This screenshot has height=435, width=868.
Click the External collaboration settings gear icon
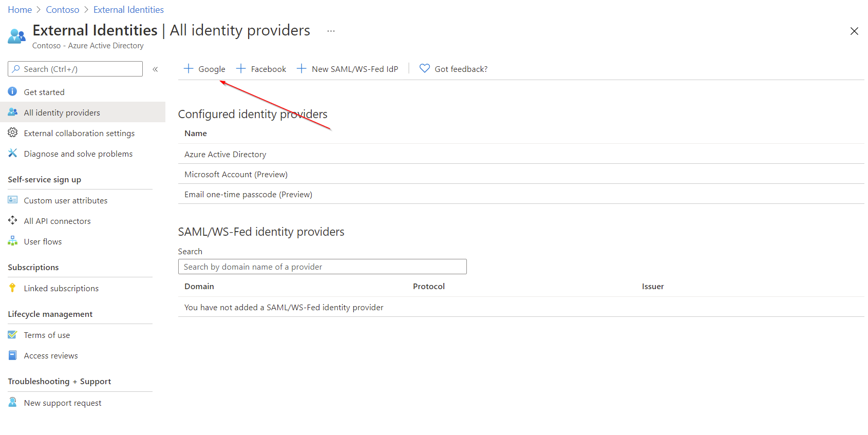[x=12, y=133]
